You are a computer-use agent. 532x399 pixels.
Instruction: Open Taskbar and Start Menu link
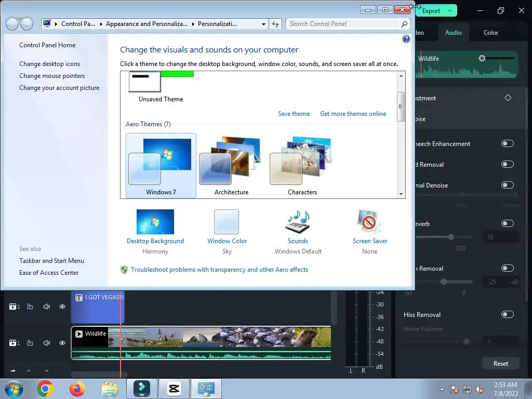51,261
